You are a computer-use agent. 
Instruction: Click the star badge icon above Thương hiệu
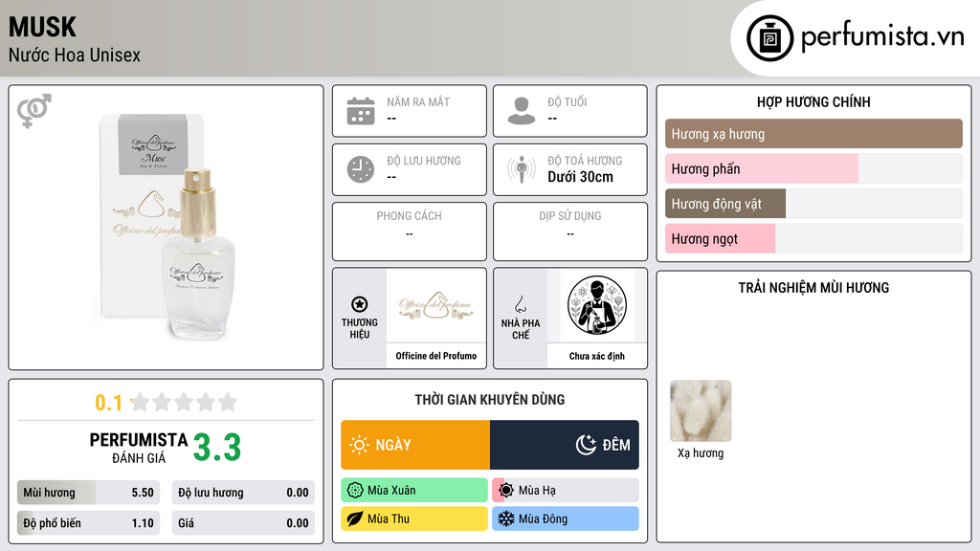360,304
